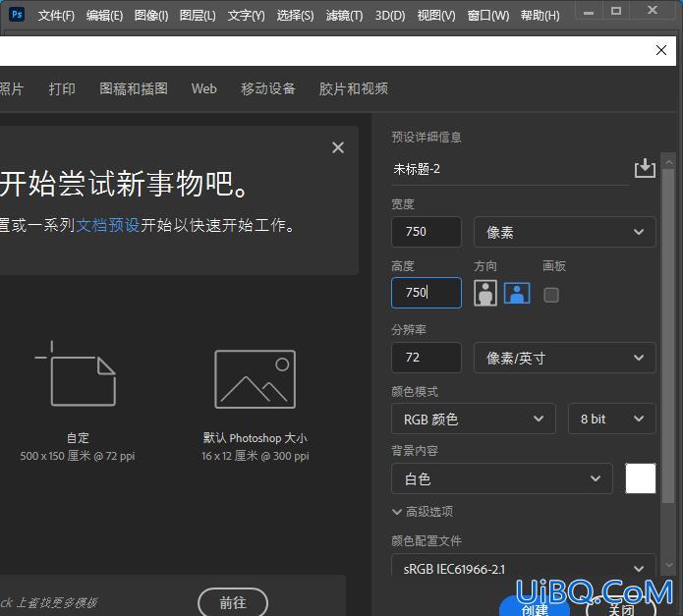683x616 pixels.
Task: Dismiss the 'try something new' banner
Action: 338,147
